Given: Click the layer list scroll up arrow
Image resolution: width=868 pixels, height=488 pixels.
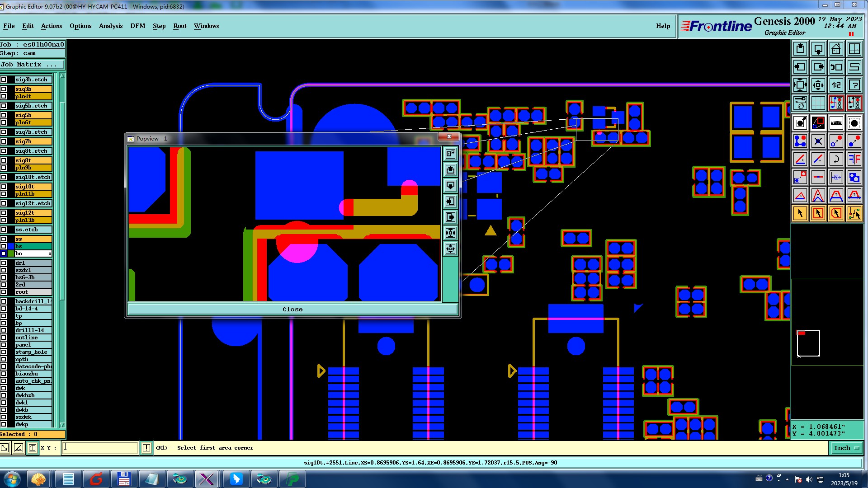Looking at the screenshot, I should click(x=62, y=76).
